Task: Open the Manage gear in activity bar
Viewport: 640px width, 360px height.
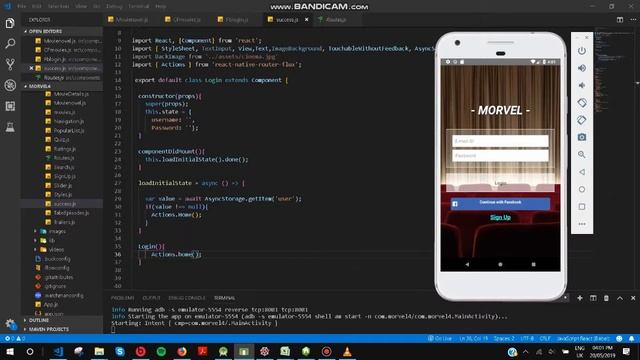Action: [x=10, y=324]
